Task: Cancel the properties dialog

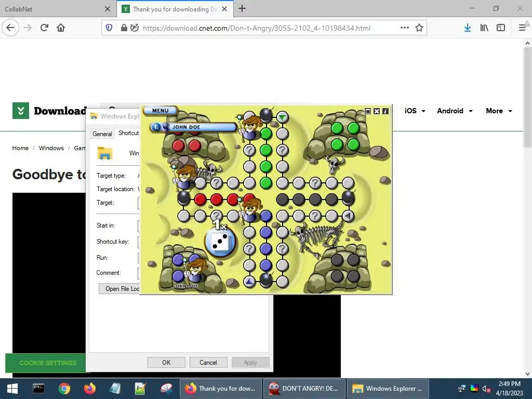Action: 208,362
